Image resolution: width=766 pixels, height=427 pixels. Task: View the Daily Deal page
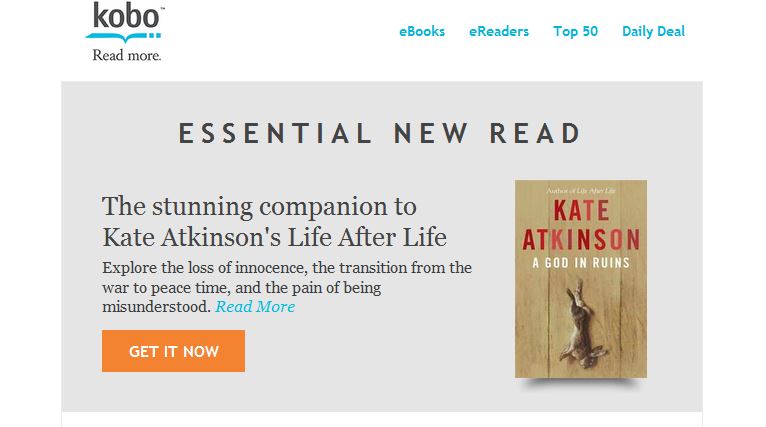[653, 31]
